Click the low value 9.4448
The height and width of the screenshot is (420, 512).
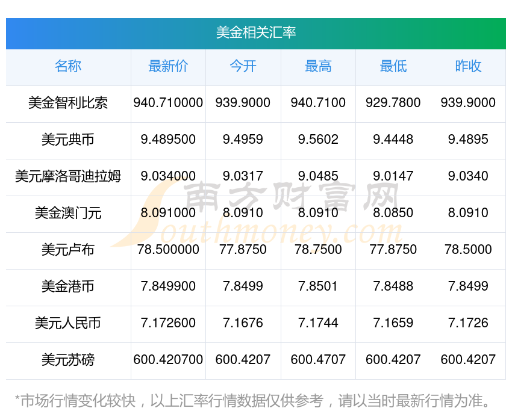tap(393, 140)
